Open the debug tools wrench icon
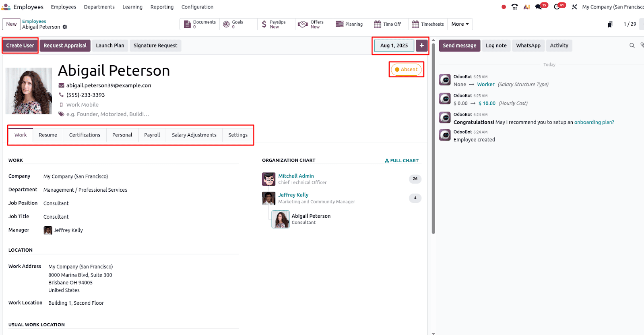 [574, 7]
